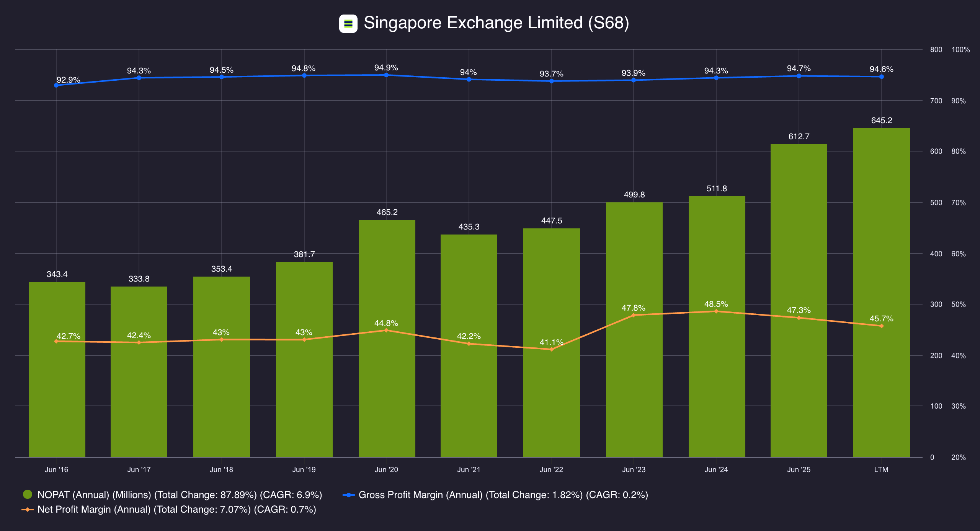Click the green NOPAT legend circle
This screenshot has height=531, width=980.
[x=28, y=495]
